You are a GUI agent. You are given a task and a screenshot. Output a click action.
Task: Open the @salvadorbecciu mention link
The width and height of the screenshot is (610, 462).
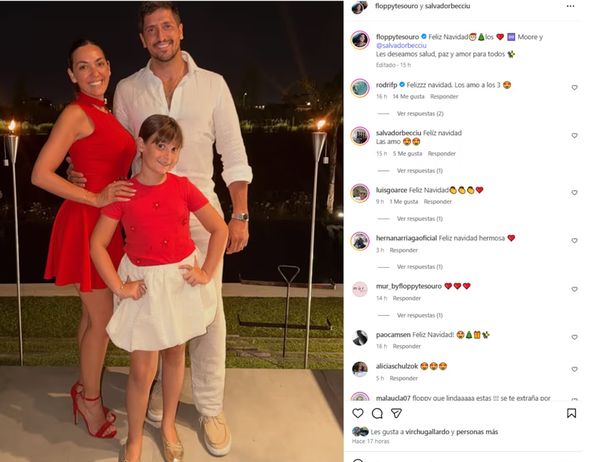pyautogui.click(x=401, y=46)
